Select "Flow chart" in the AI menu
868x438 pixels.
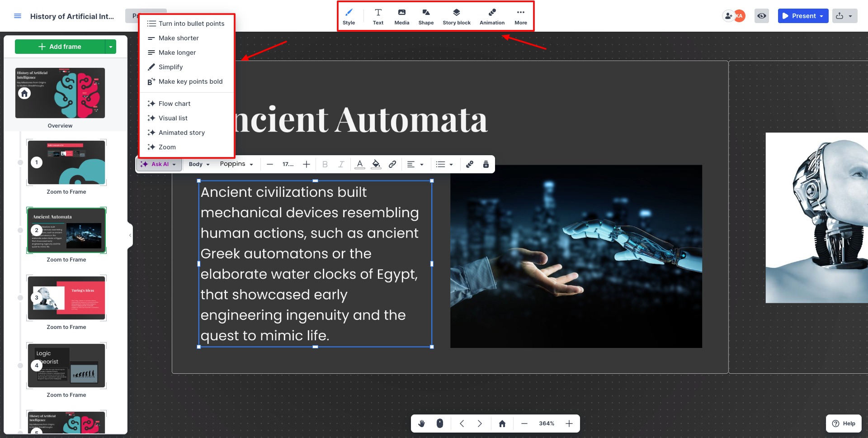tap(175, 104)
